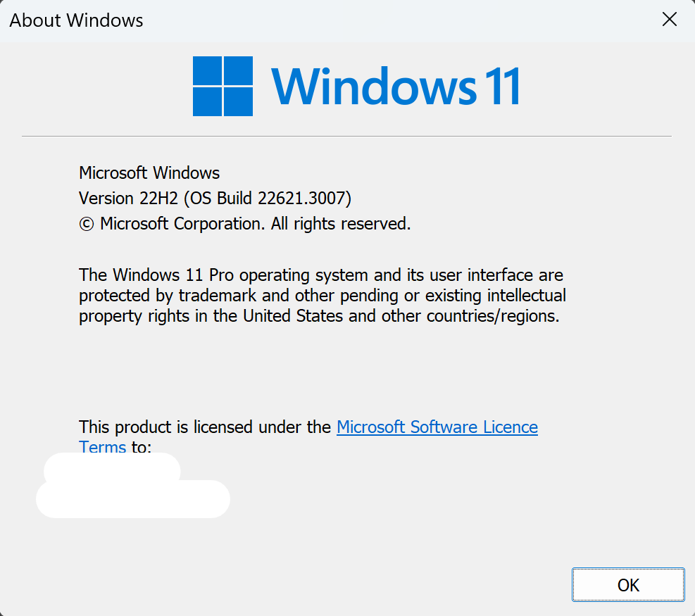Click the Windows 11 logo icon
This screenshot has width=695, height=616.
coord(223,86)
